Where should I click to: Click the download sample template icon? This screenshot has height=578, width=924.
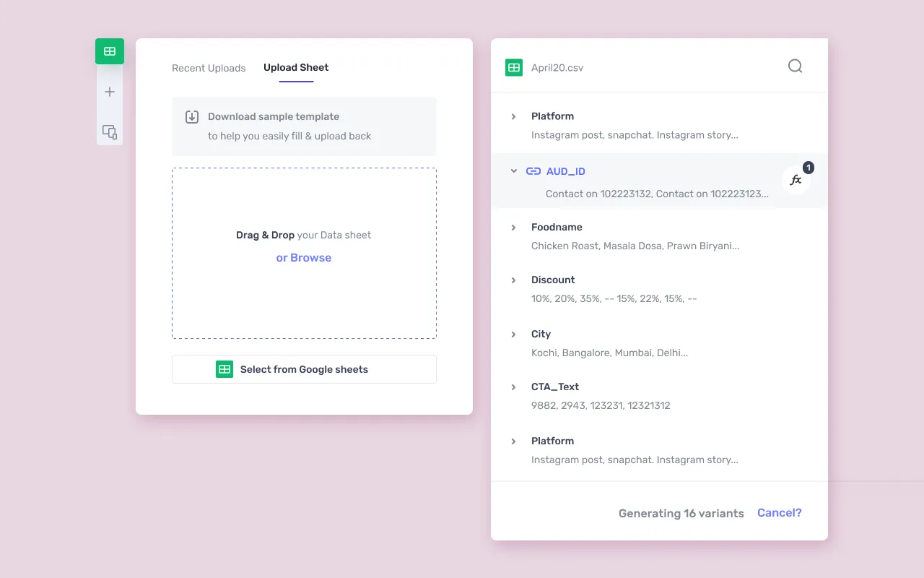[192, 117]
